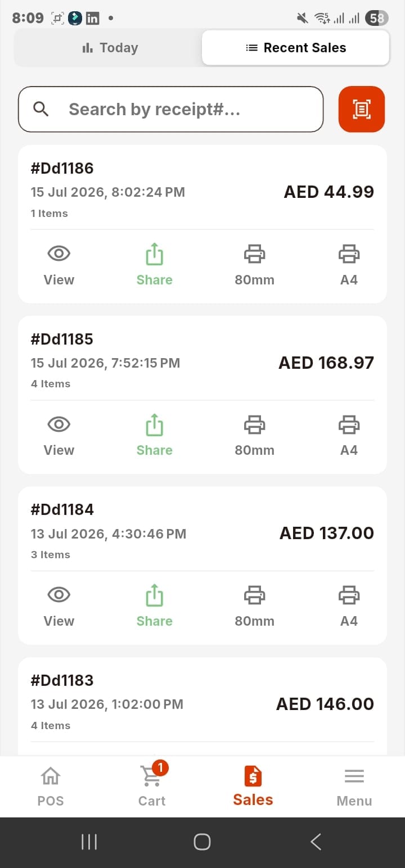This screenshot has height=868, width=405.
Task: View receipt #Dd1186 using eye icon
Action: click(59, 265)
